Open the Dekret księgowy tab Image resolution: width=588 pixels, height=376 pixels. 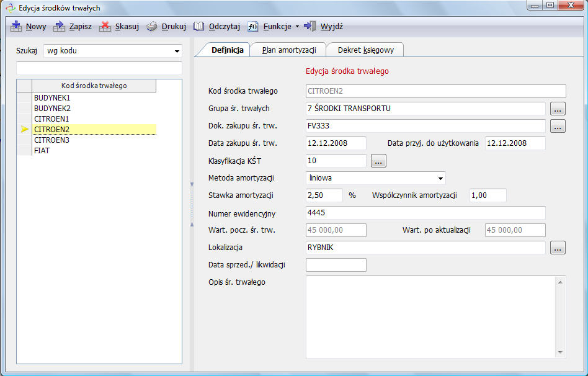point(365,50)
